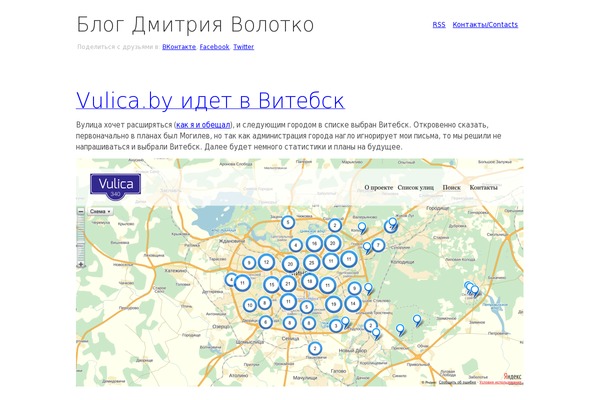Screen dimensions: 600x400
Task: Open the cluster marker numbered 15
Action: pyautogui.click(x=271, y=284)
